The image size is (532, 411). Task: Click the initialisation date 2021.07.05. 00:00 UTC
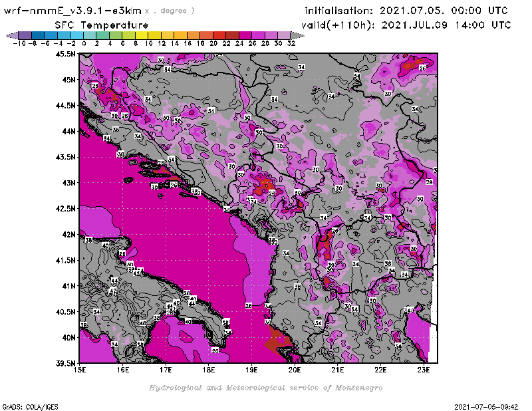click(444, 11)
